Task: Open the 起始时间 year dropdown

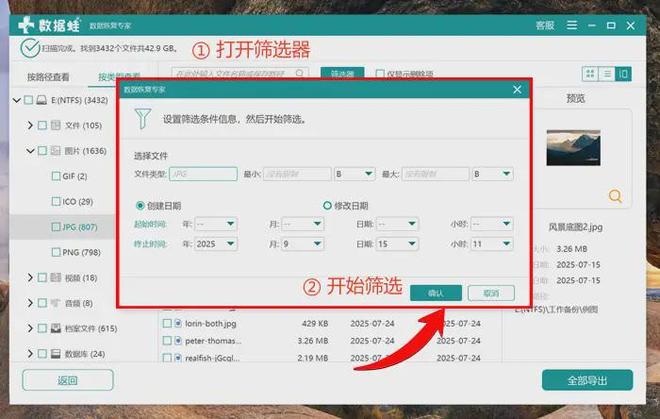Action: [x=216, y=224]
